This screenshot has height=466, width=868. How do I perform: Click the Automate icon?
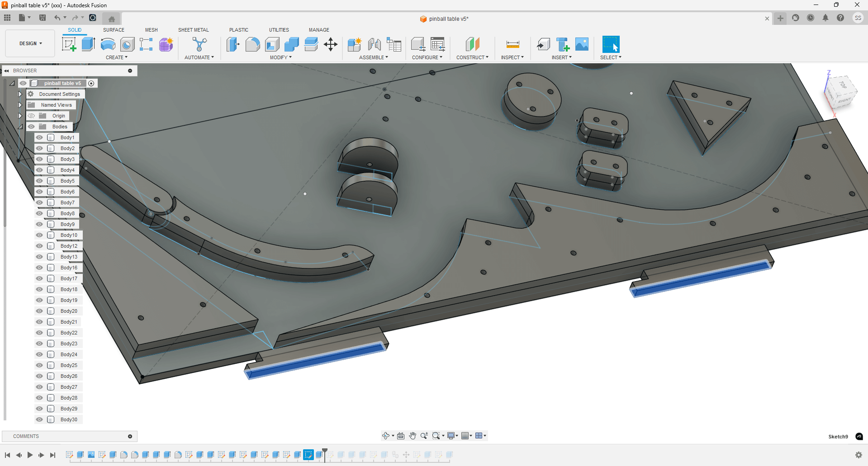click(199, 44)
